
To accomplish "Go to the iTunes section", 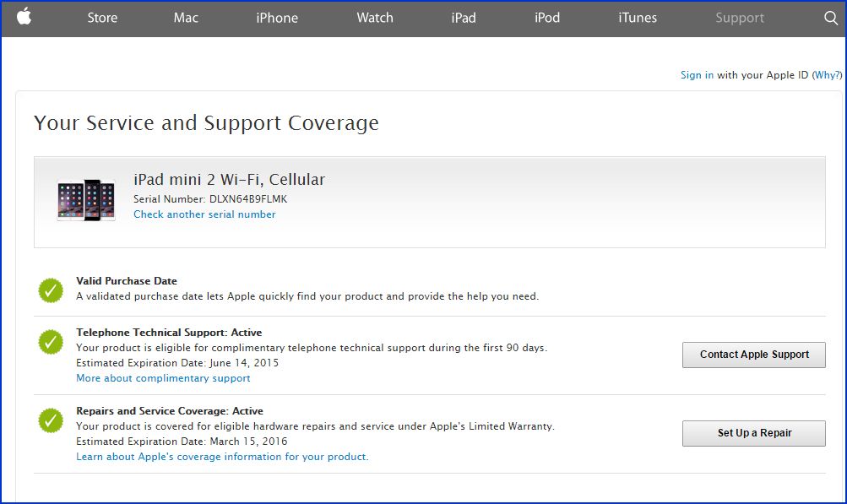I will (x=638, y=18).
